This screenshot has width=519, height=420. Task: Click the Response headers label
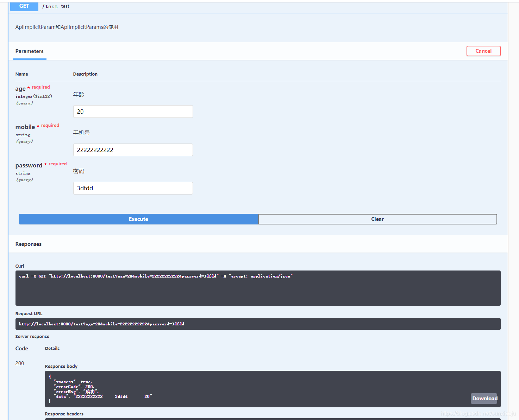click(64, 414)
